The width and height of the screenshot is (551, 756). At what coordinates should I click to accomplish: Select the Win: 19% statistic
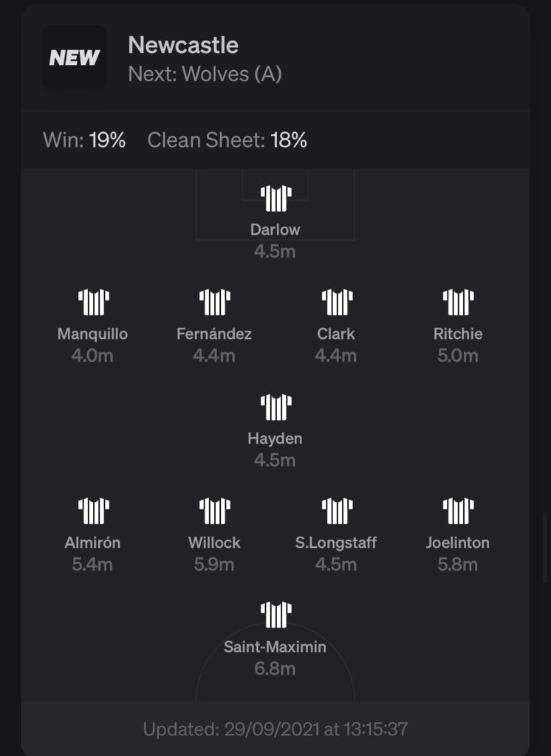pos(84,140)
